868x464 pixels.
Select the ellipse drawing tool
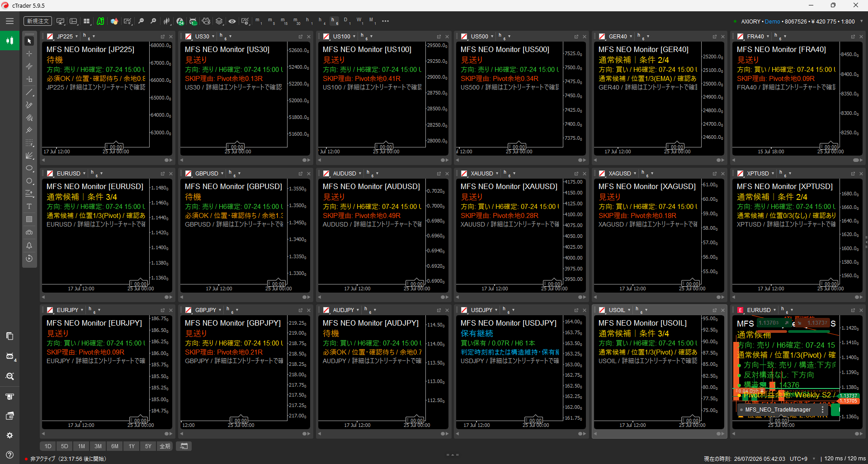tap(29, 168)
